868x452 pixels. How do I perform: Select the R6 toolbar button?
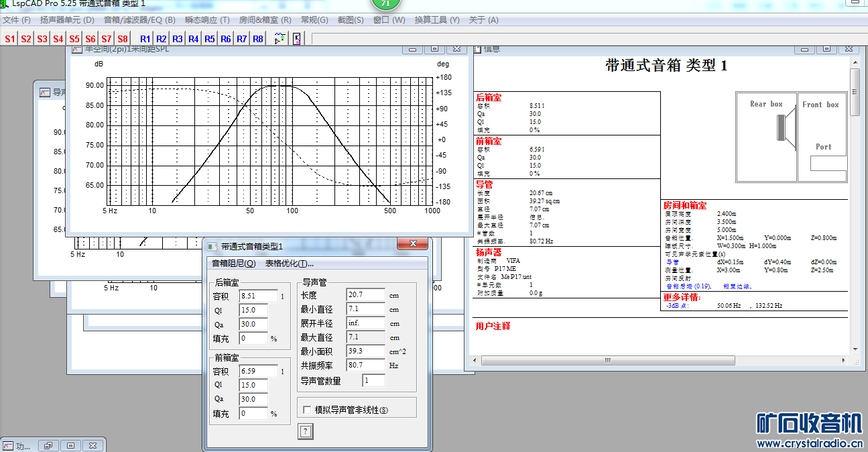coord(226,39)
